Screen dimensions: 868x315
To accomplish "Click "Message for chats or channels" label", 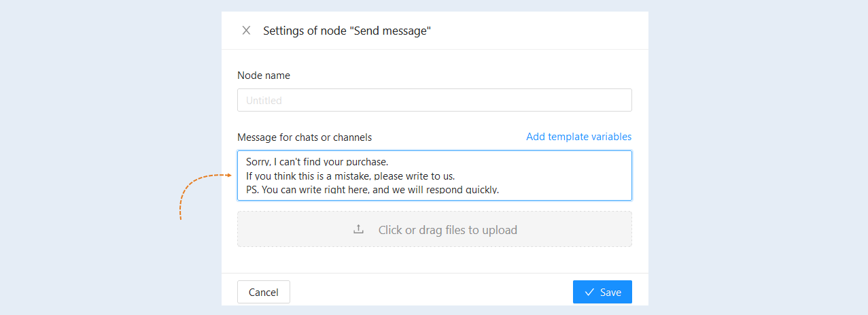I will [305, 137].
